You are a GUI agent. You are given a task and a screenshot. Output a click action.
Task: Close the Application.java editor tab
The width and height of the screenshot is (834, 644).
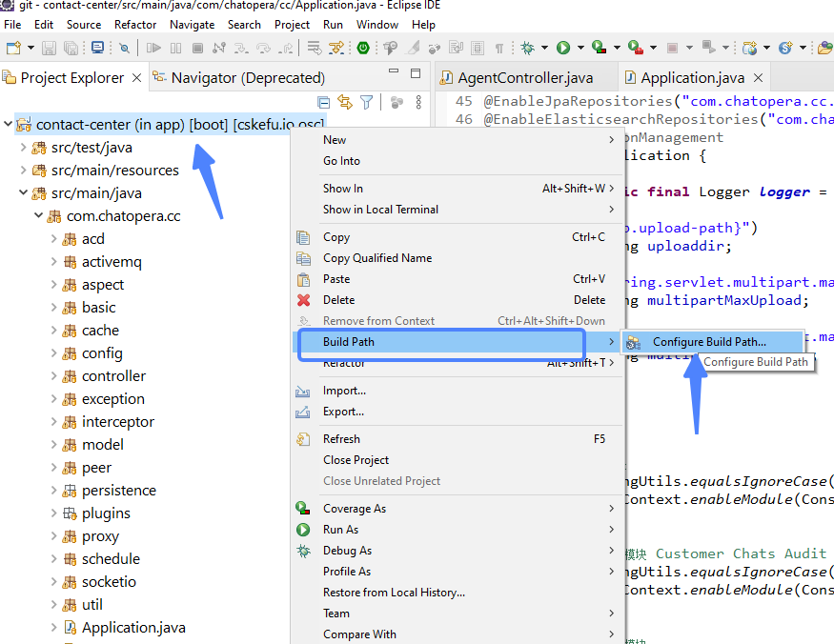pos(759,77)
